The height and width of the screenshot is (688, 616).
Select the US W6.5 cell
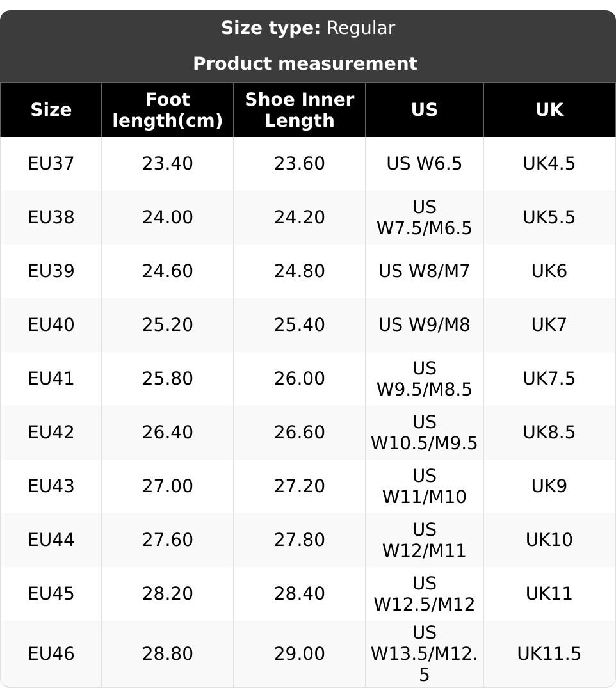coord(425,164)
